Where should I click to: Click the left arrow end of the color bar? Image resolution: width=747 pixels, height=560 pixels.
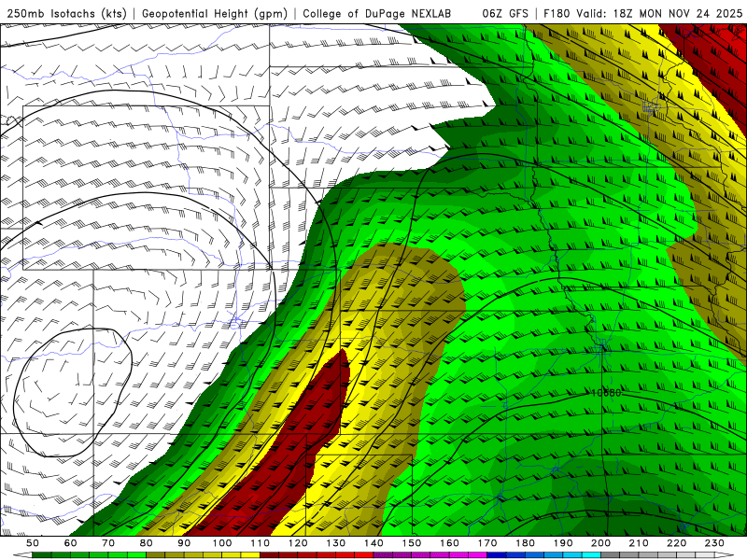click(x=22, y=555)
